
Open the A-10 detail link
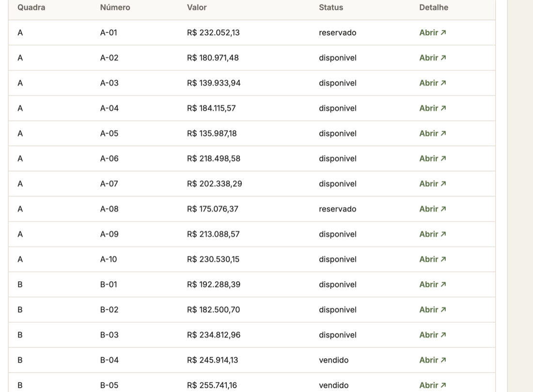tap(432, 259)
